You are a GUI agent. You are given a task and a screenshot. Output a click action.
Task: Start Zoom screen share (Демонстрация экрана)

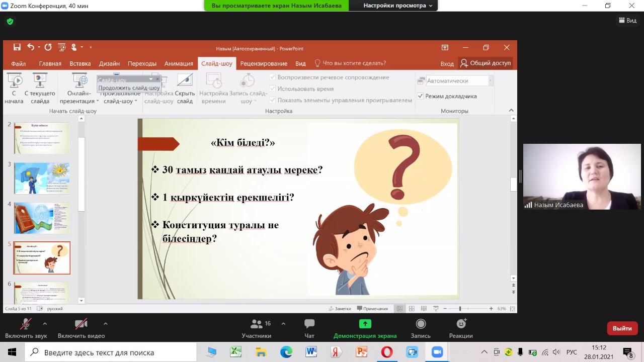365,324
